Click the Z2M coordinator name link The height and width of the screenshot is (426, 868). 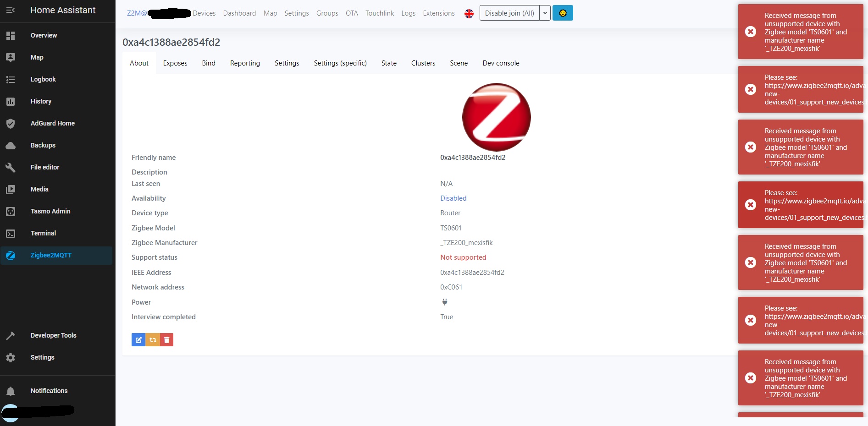(136, 13)
